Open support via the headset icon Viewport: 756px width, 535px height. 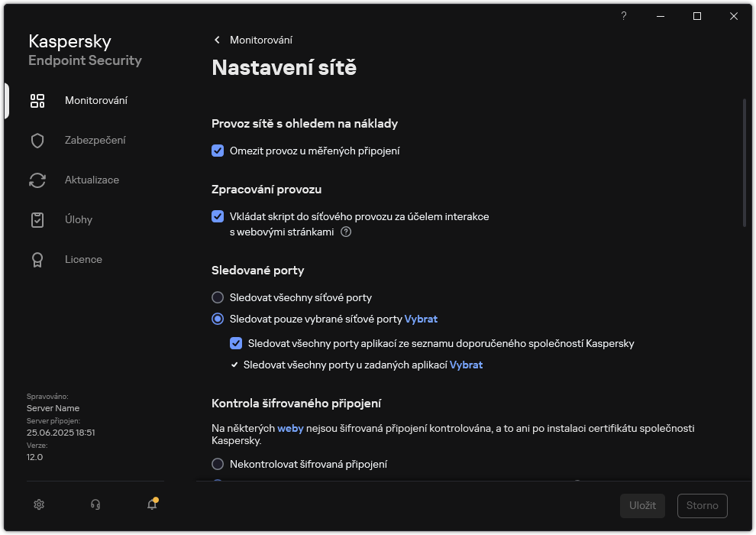95,504
